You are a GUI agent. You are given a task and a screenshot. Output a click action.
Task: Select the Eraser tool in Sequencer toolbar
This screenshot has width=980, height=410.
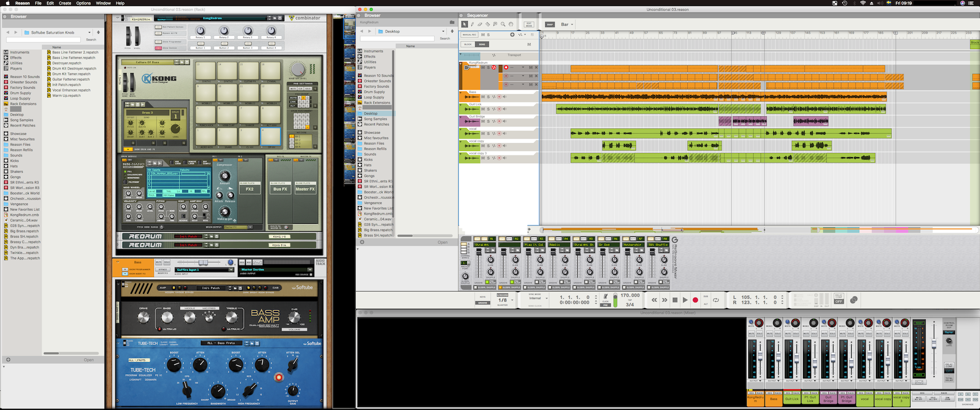[x=480, y=24]
